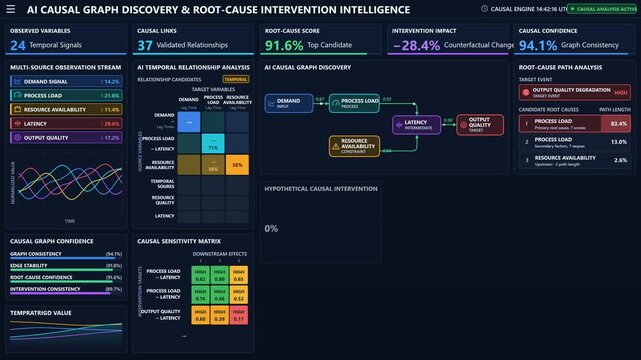Click the bright orange 38% relationship cell

tap(237, 165)
